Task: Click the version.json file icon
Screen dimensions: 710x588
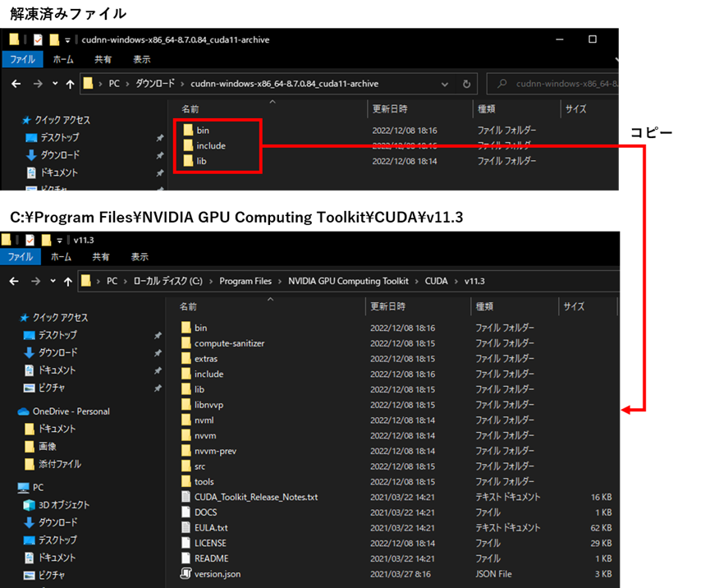Action: click(186, 573)
